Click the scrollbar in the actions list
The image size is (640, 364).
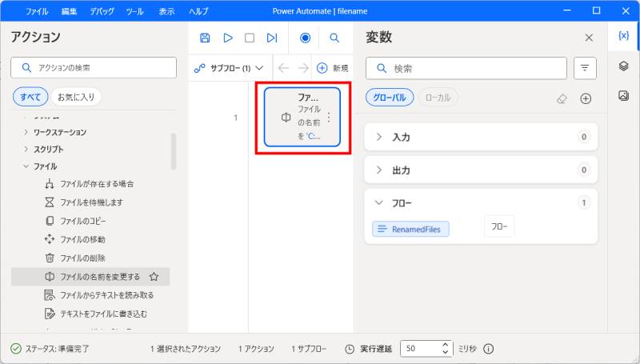point(174,151)
